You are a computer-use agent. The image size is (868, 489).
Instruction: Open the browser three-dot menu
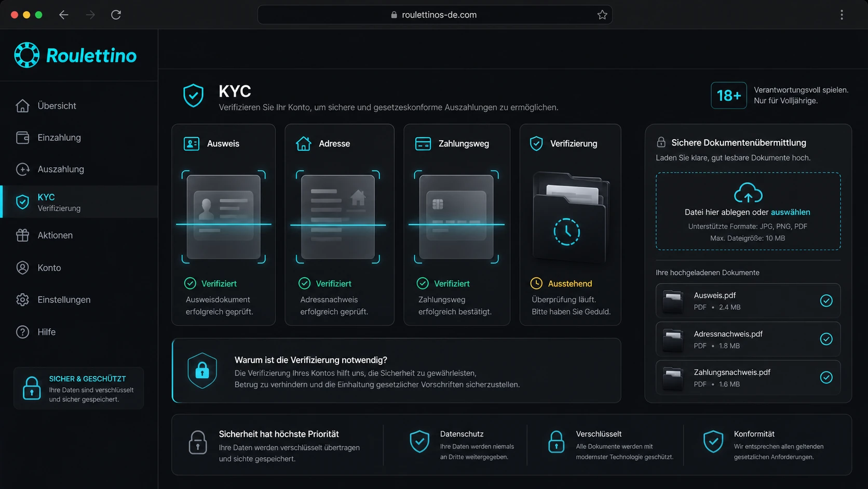point(842,15)
